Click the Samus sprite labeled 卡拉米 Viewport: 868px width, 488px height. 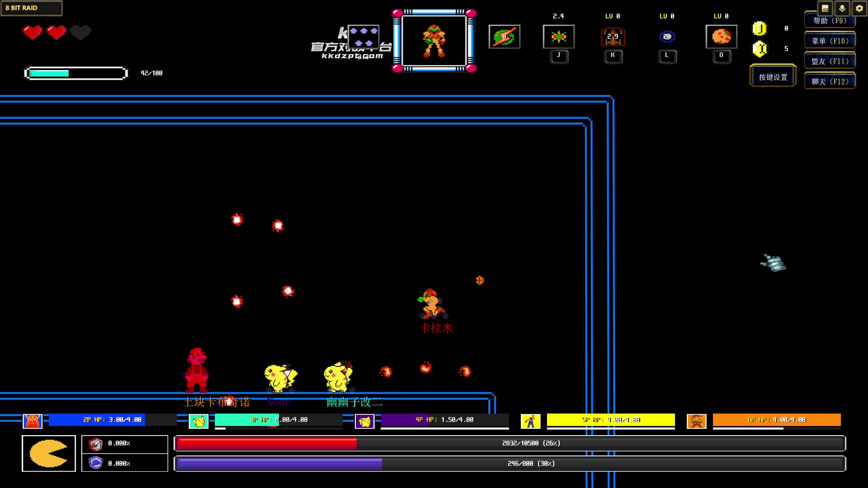432,304
